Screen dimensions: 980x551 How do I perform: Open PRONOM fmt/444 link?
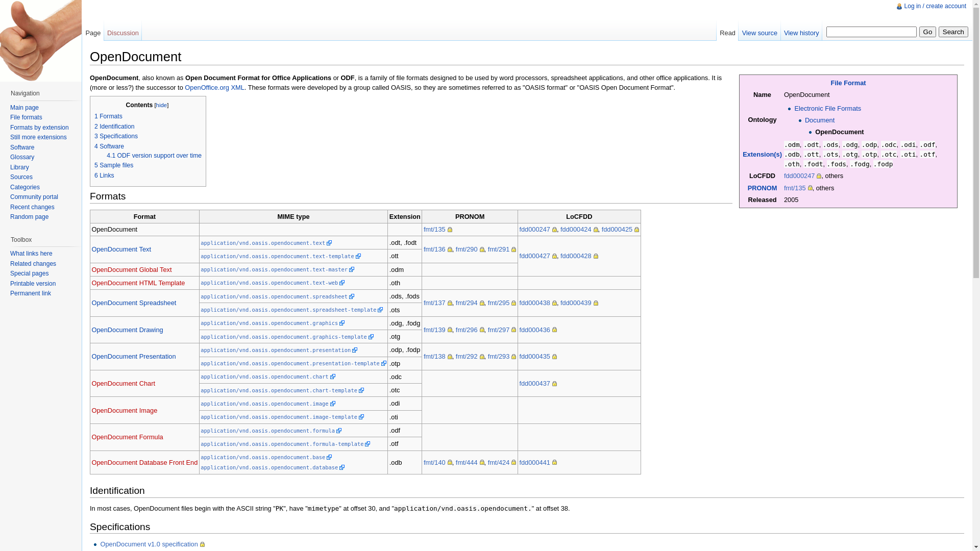click(467, 463)
